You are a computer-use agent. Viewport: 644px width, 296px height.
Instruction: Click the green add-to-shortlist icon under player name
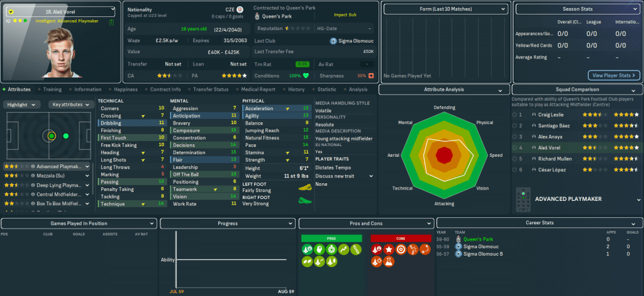point(111,22)
